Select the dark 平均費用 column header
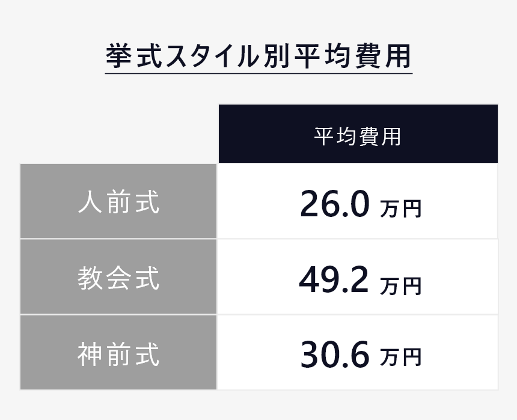This screenshot has width=517, height=420. 358,134
